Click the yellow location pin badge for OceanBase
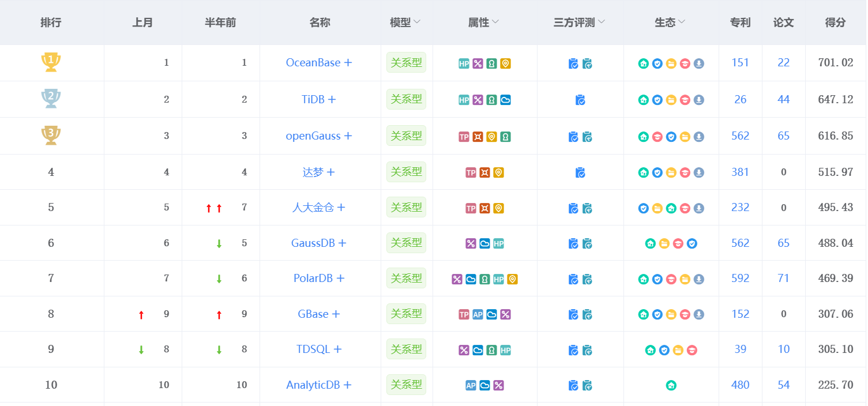 (505, 64)
